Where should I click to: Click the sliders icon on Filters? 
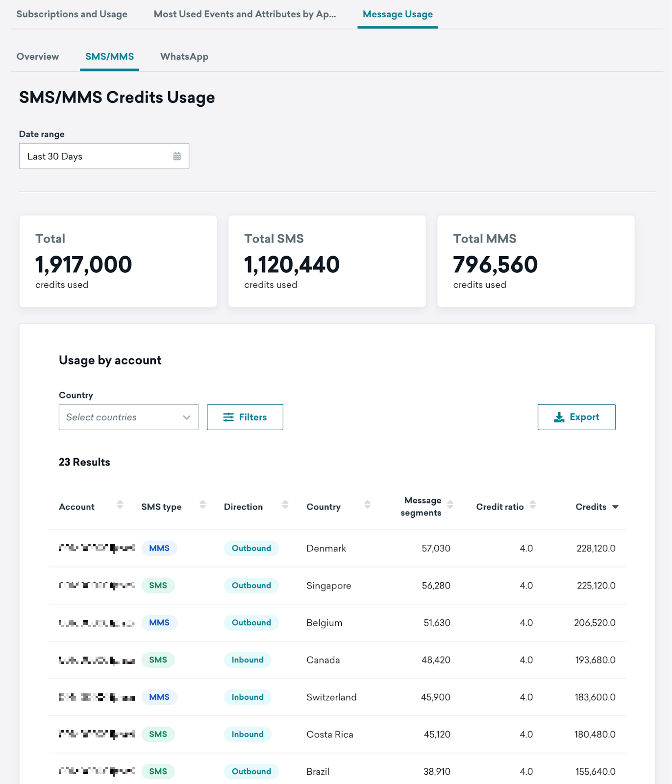228,417
